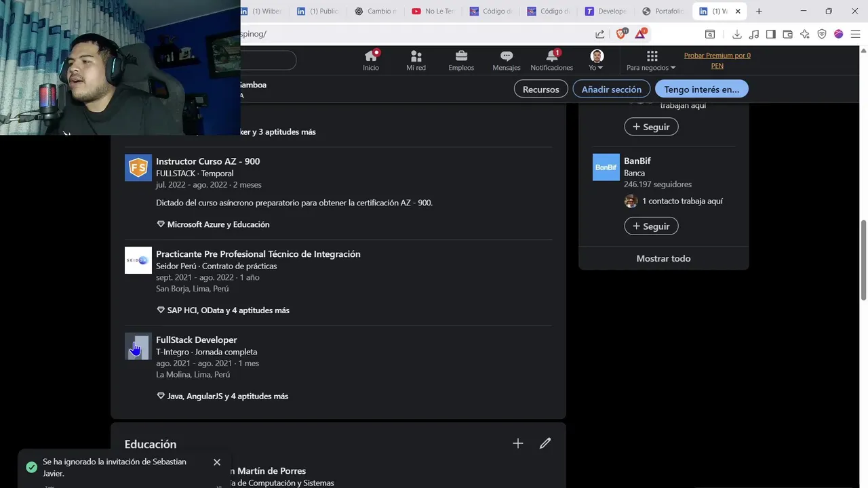Go to LinkedIn Inicio home icon
This screenshot has height=488, width=868.
point(371,60)
